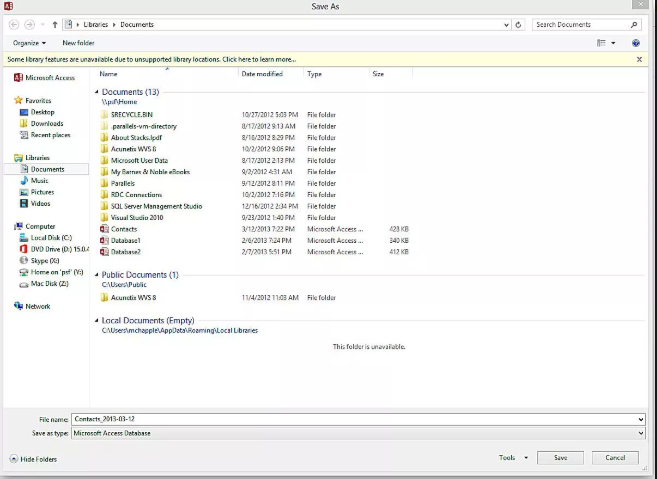Screen dimensions: 657x479
Task: Click the SQL Server Management Studio folder icon
Action: pyautogui.click(x=104, y=206)
